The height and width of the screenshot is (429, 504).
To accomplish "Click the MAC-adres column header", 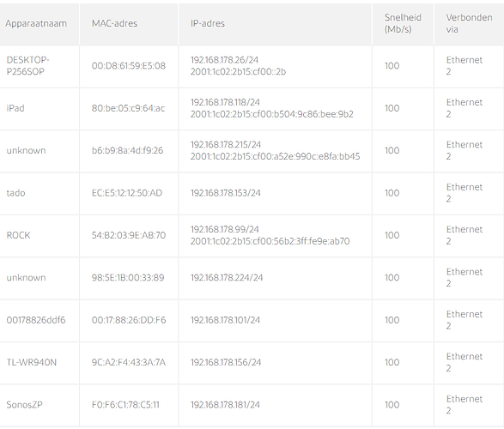I will (114, 23).
